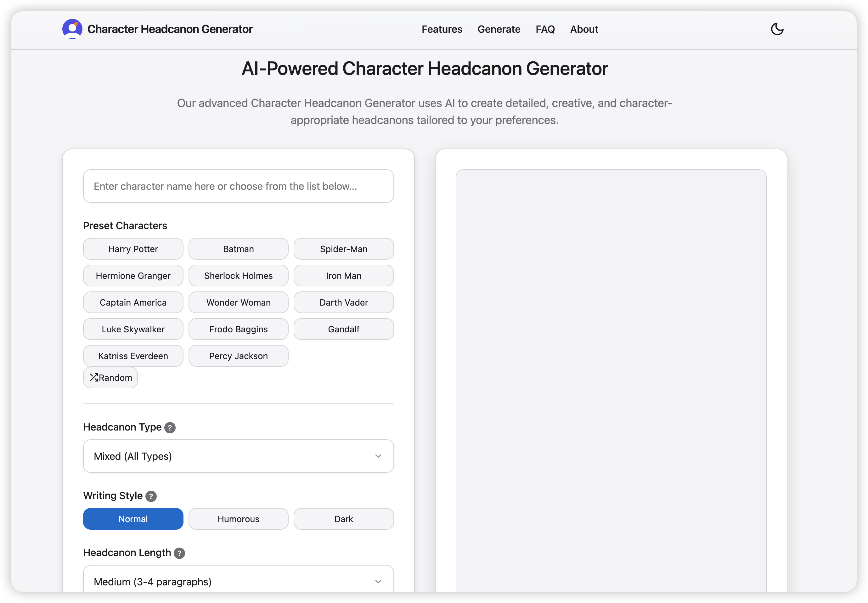Click the Headcanon Length dropdown chevron
Viewport: 868px width, 603px height.
[378, 582]
